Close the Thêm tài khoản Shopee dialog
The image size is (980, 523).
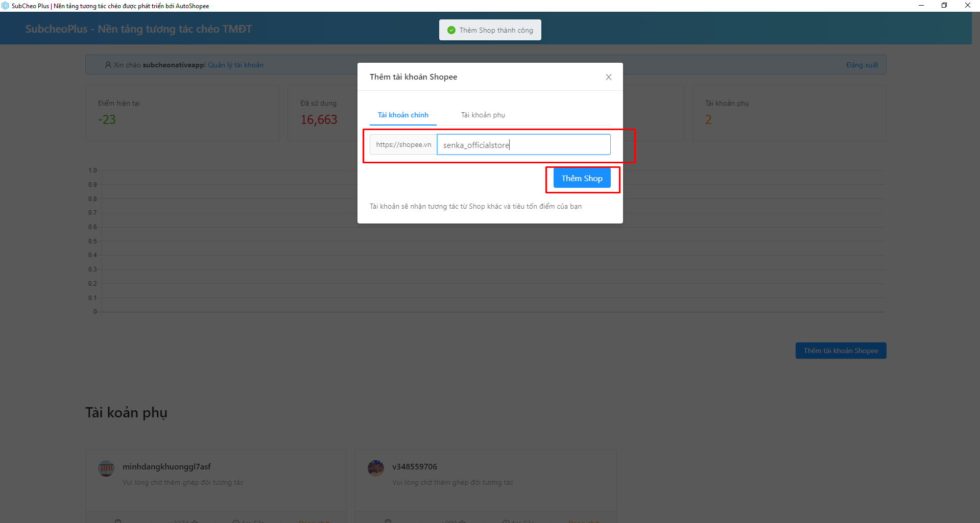(x=608, y=77)
